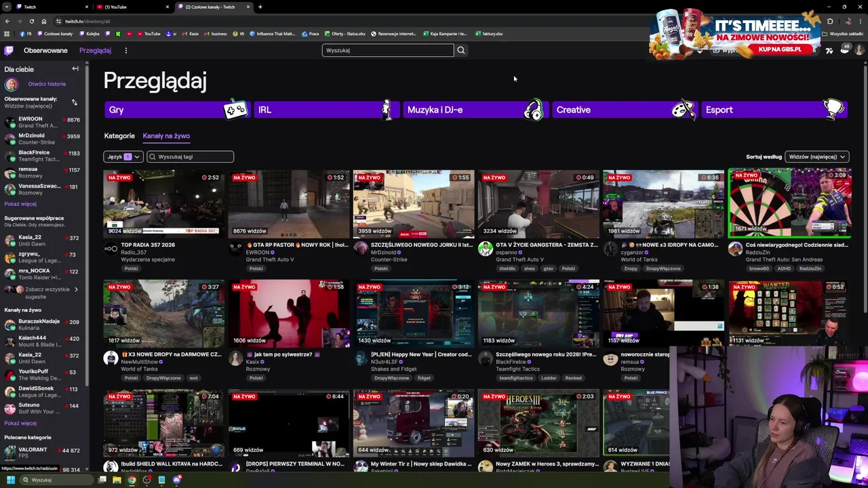Viewport: 868px width, 488px height.
Task: Switch to the Kategorie tab
Action: coord(119,136)
